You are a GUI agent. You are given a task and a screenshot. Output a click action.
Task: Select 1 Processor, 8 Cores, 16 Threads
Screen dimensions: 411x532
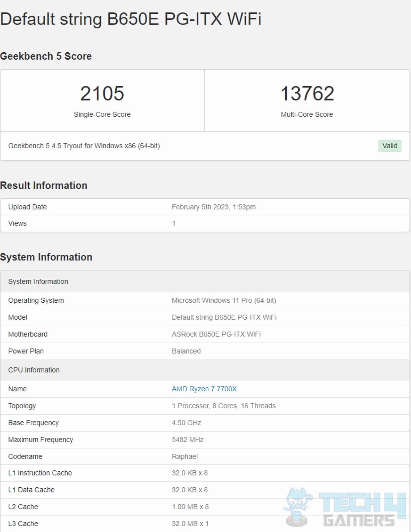coord(224,406)
